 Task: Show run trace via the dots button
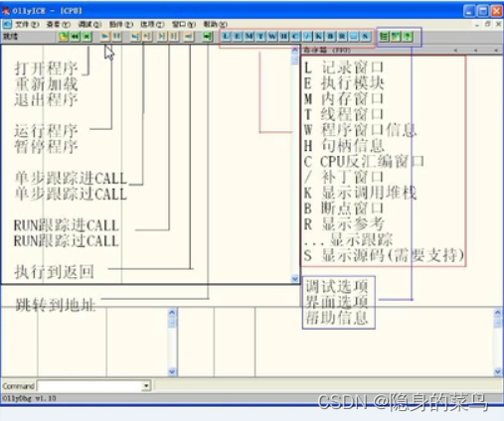(354, 37)
